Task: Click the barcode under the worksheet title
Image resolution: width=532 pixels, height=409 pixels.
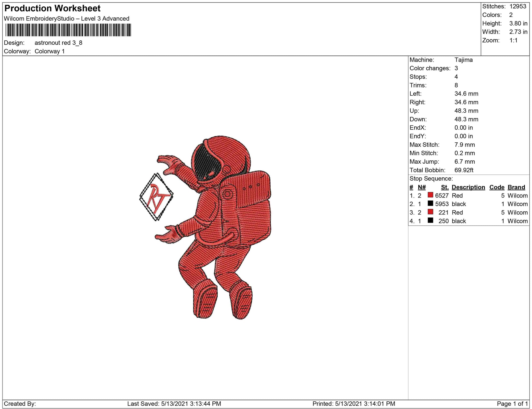Action: click(x=68, y=30)
